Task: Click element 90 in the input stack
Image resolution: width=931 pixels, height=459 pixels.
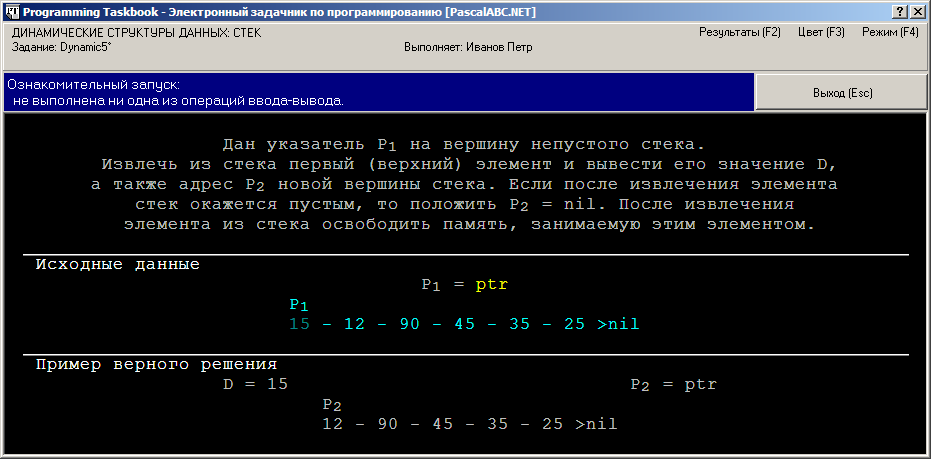Action: pos(410,324)
